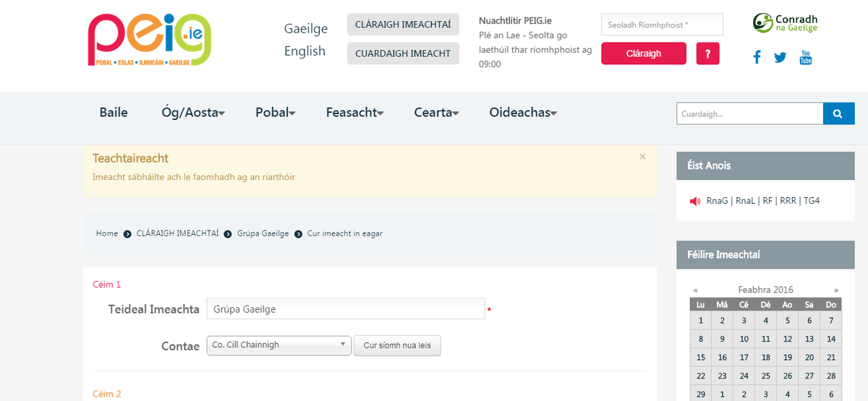Open the PEIG.ie logo homepage link

(x=150, y=40)
